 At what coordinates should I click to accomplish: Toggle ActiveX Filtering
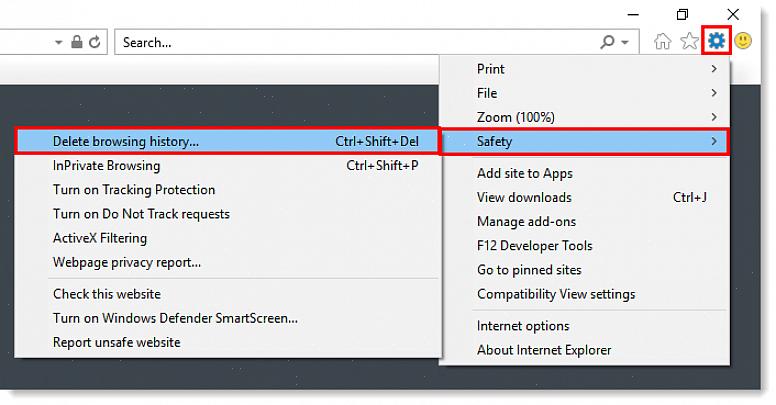[x=228, y=238]
